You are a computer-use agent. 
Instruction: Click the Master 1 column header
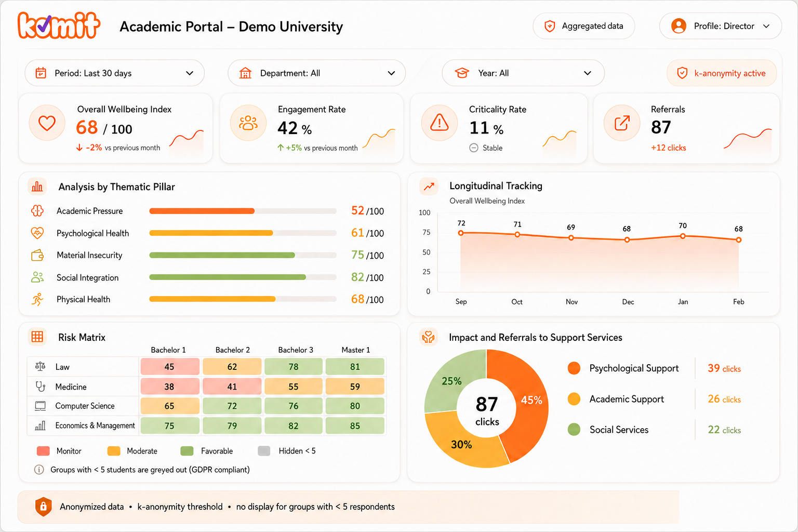(x=356, y=350)
